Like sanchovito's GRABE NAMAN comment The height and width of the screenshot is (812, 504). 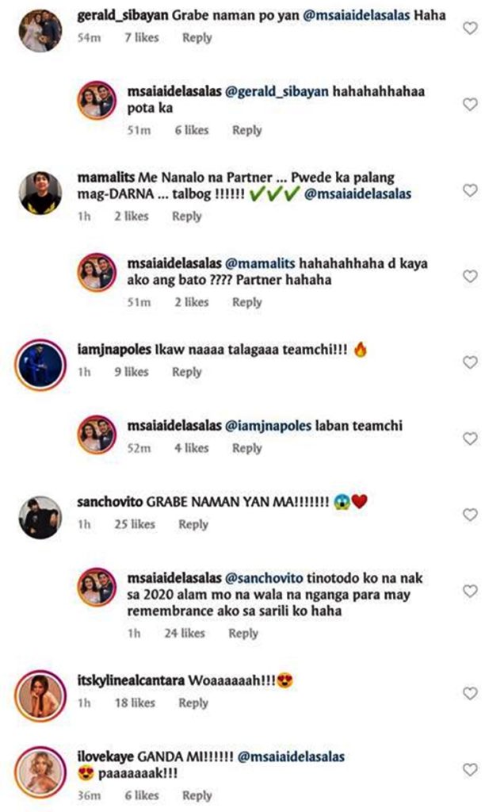point(470,514)
